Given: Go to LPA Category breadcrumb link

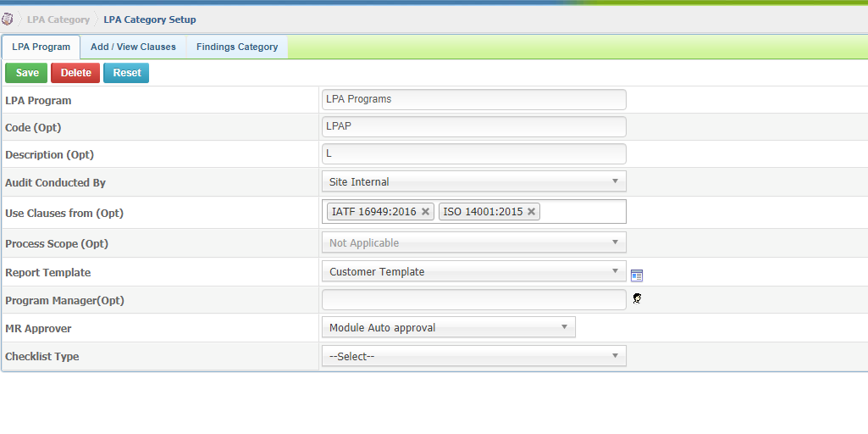Looking at the screenshot, I should [x=58, y=19].
